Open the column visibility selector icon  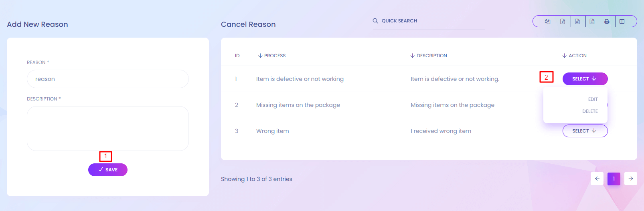pos(622,22)
